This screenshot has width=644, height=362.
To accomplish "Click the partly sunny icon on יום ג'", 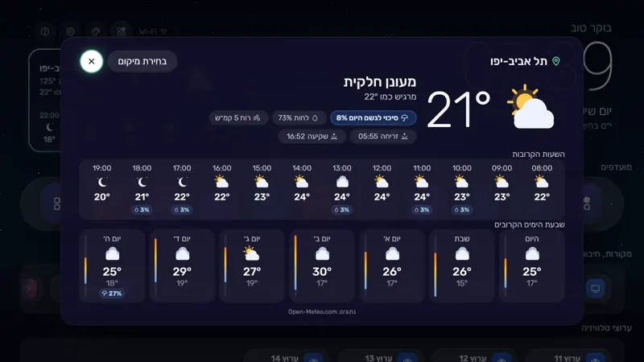I will (251, 253).
